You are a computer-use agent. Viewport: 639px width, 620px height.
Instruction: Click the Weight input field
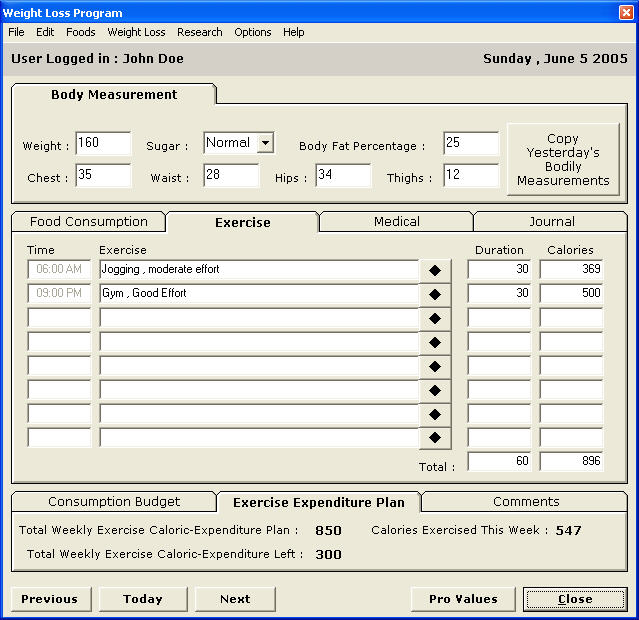[103, 144]
